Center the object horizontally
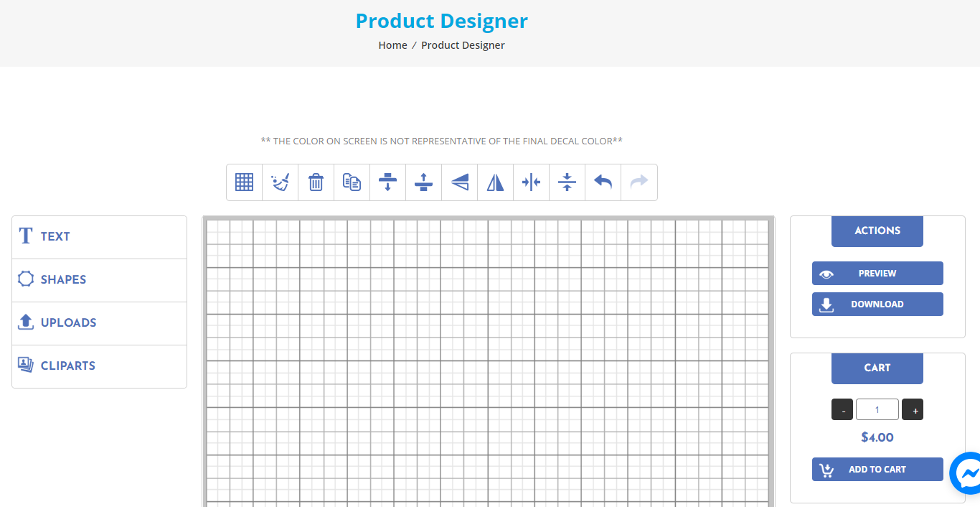 coord(531,182)
